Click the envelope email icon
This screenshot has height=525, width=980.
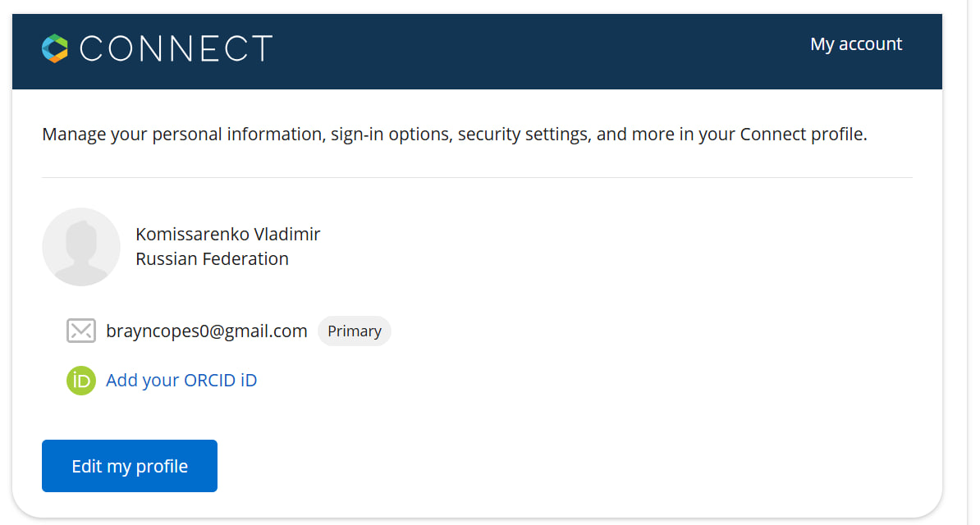pyautogui.click(x=81, y=331)
